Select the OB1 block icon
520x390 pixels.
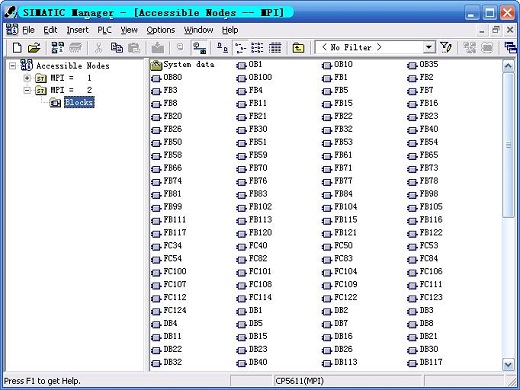241,65
